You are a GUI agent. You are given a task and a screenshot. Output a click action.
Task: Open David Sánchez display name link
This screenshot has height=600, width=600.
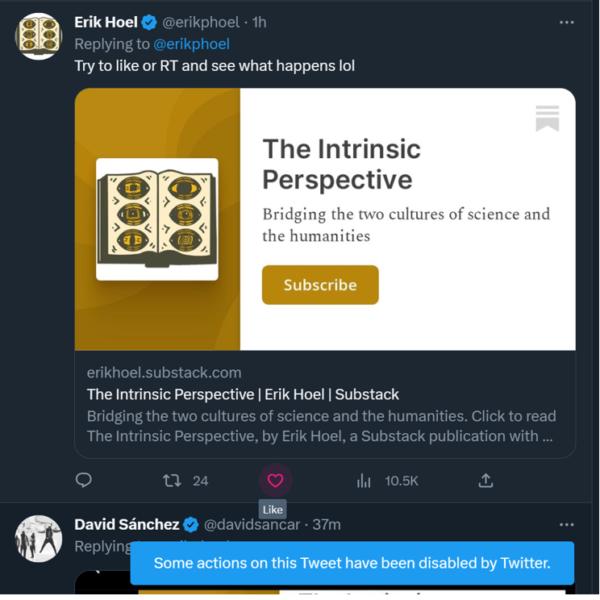click(127, 524)
